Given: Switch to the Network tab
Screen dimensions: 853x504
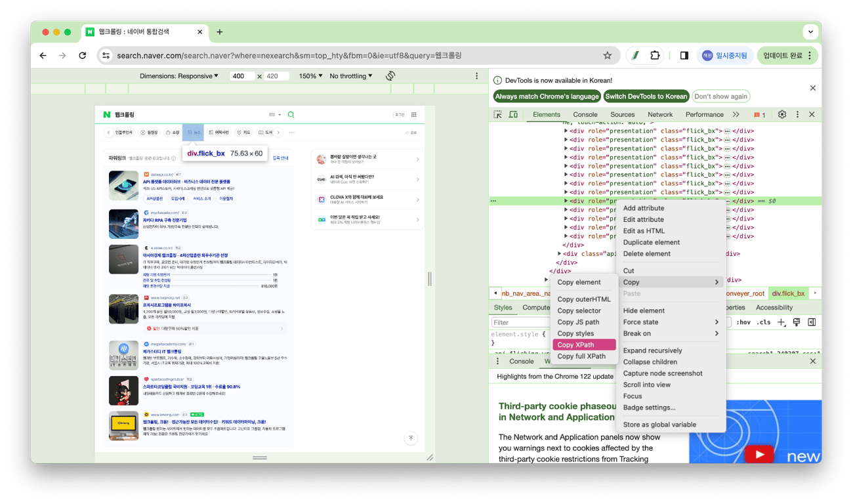Looking at the screenshot, I should 660,114.
